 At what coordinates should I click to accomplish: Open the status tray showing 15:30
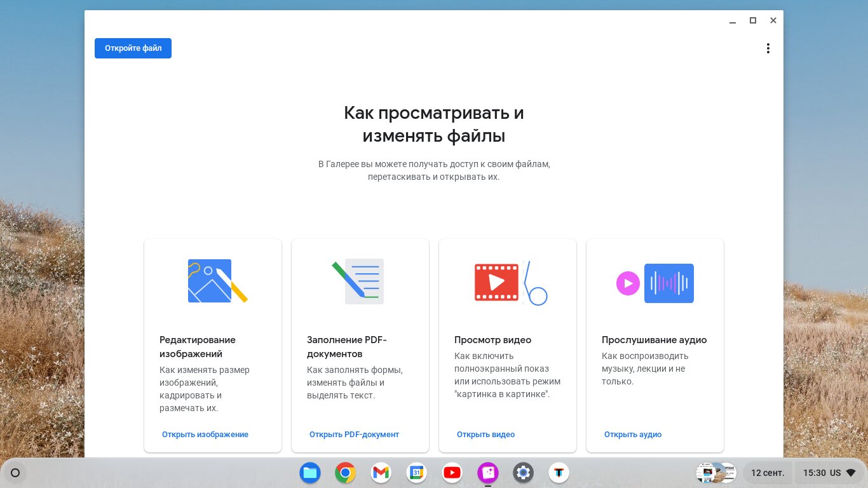click(829, 473)
